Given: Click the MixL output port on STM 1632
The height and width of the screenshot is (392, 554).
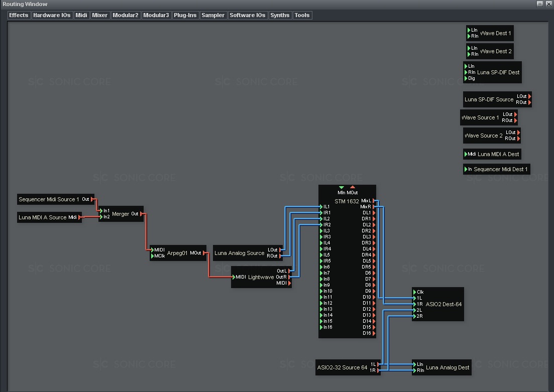Looking at the screenshot, I should 374,201.
